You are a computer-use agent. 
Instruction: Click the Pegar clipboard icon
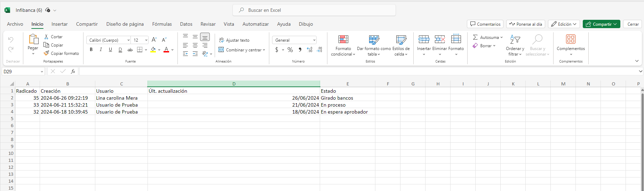[33, 39]
